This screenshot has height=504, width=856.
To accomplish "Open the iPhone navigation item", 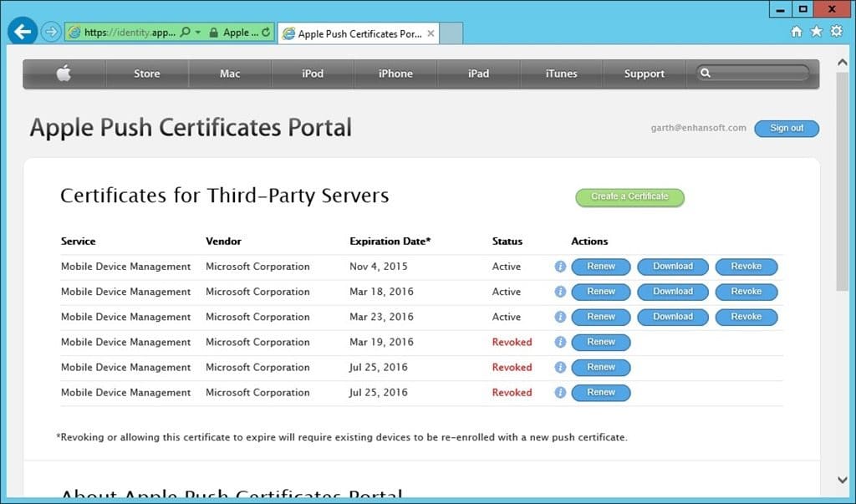I will [395, 74].
